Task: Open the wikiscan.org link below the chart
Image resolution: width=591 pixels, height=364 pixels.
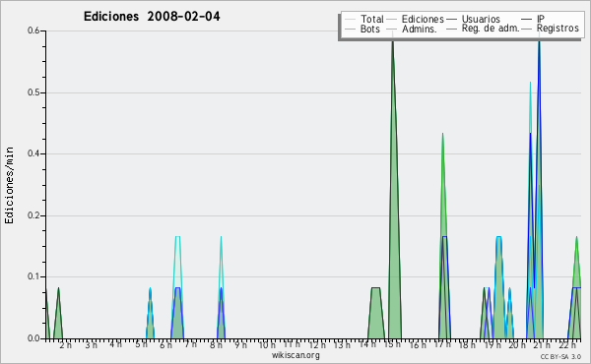Action: coord(295,355)
